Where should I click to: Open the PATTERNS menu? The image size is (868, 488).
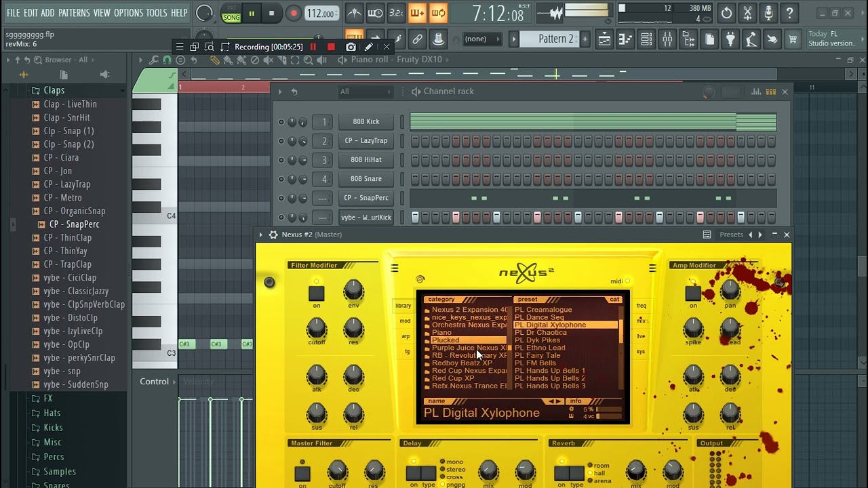click(x=74, y=13)
